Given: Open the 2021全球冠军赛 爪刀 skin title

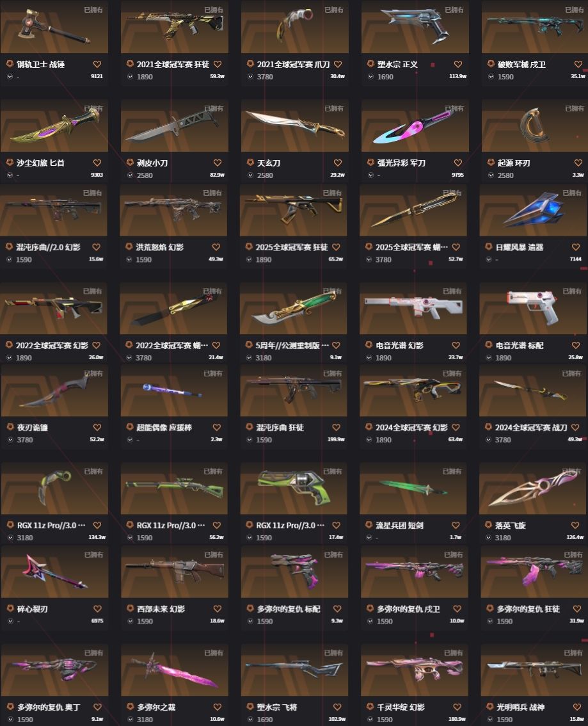Looking at the screenshot, I should pyautogui.click(x=293, y=65).
